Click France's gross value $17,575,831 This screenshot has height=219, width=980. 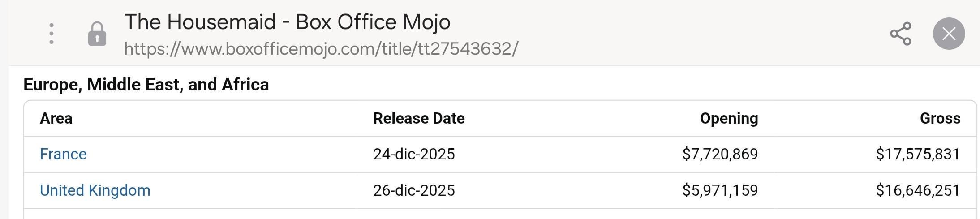pyautogui.click(x=918, y=154)
